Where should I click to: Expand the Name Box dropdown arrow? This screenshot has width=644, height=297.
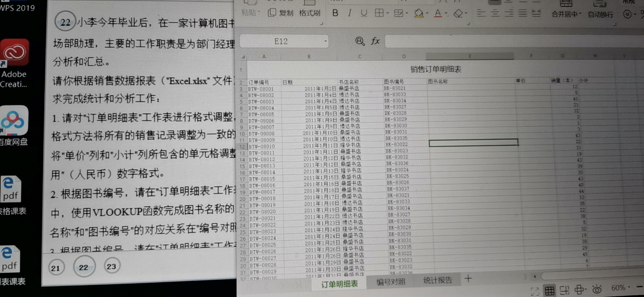pos(325,41)
